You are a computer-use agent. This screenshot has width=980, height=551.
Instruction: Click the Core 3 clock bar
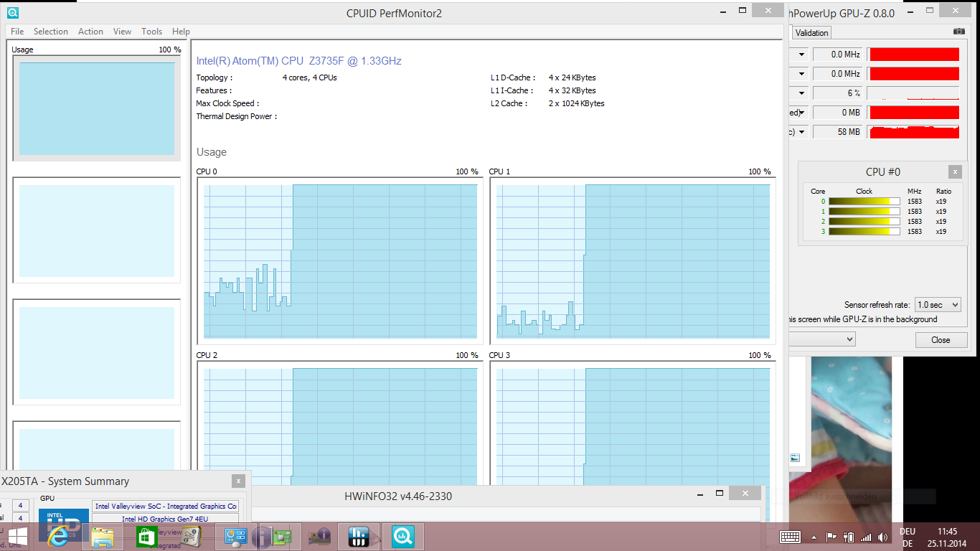point(864,232)
